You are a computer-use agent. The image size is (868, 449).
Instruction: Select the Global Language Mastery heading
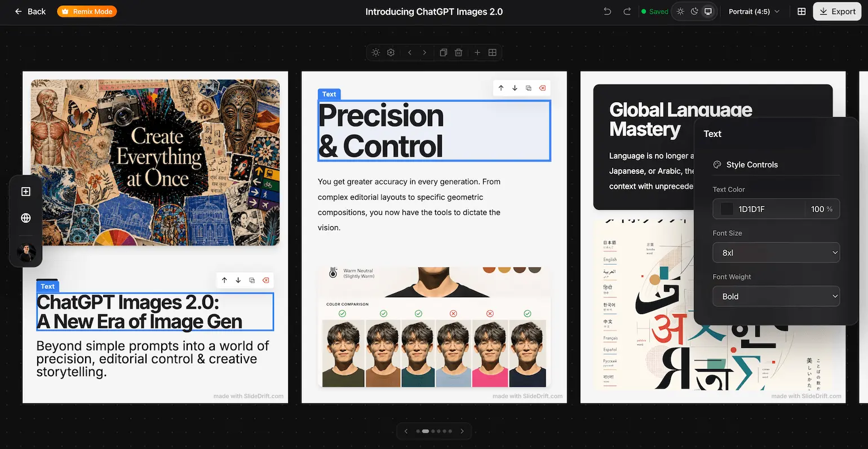680,119
